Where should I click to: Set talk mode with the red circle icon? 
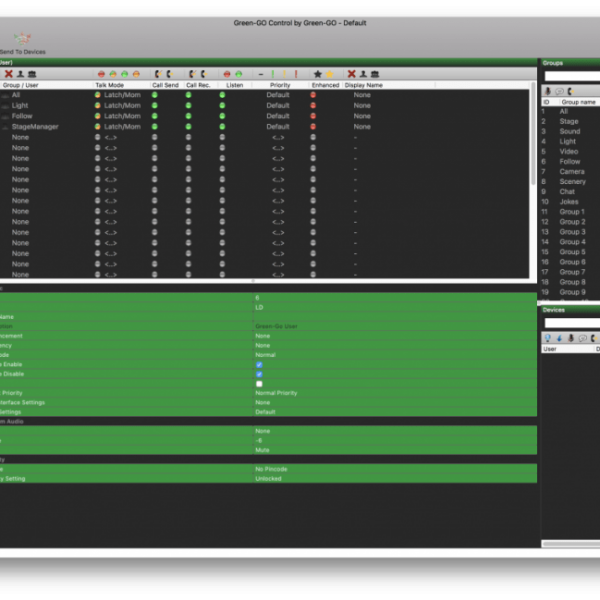[101, 74]
